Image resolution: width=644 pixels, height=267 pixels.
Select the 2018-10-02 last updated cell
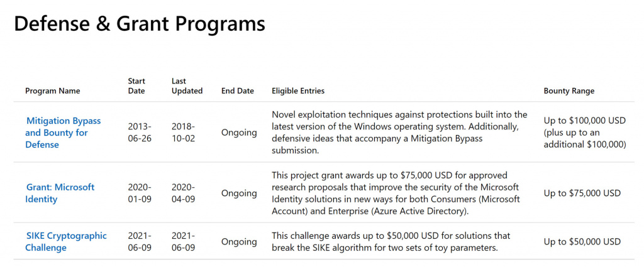click(x=183, y=132)
